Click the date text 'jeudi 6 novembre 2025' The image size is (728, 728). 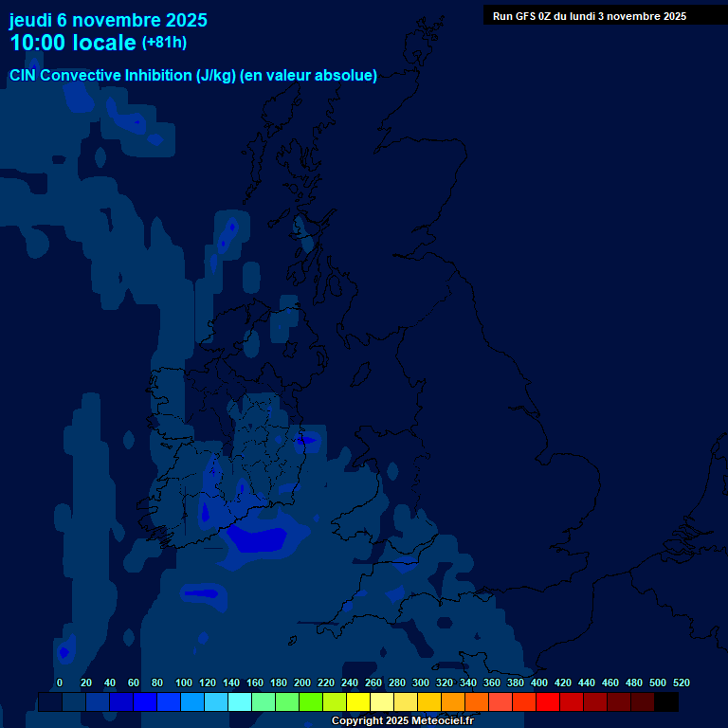click(108, 21)
